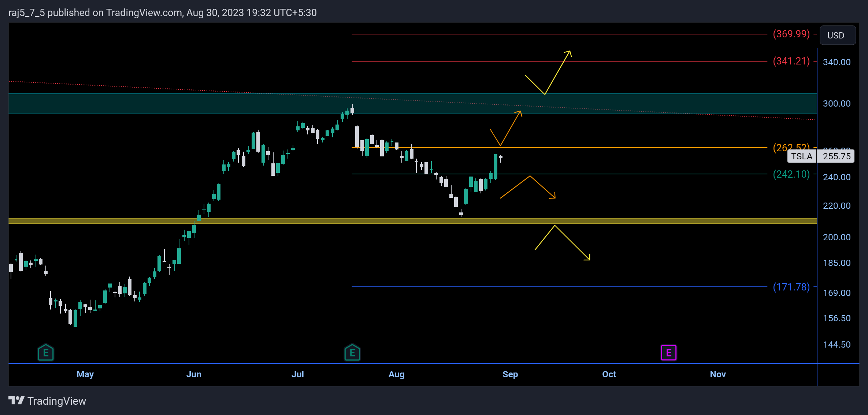Click the Nov label on time axis

tap(717, 374)
